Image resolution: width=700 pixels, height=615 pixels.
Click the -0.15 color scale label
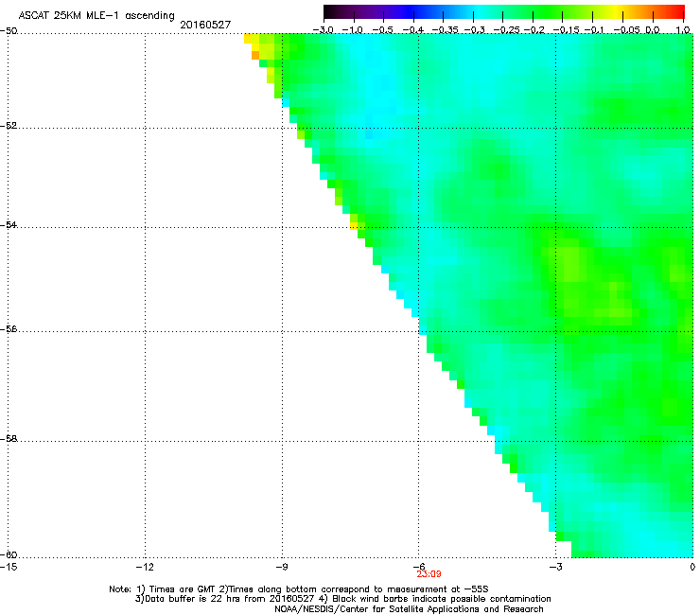pyautogui.click(x=566, y=29)
